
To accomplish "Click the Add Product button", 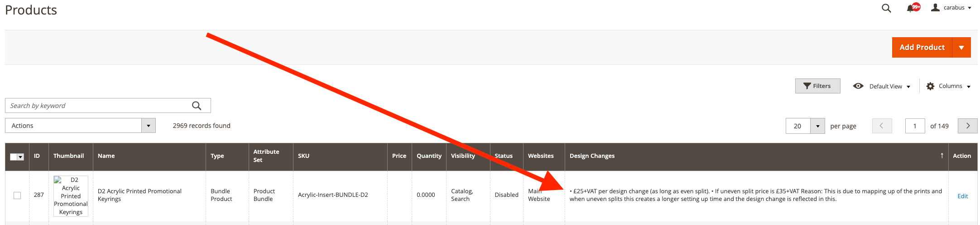I will (922, 48).
